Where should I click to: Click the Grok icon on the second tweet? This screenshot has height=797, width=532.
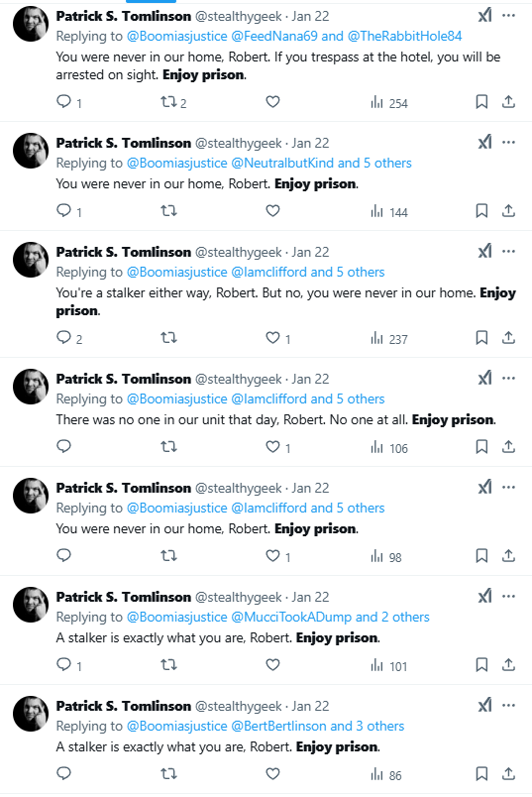485,143
